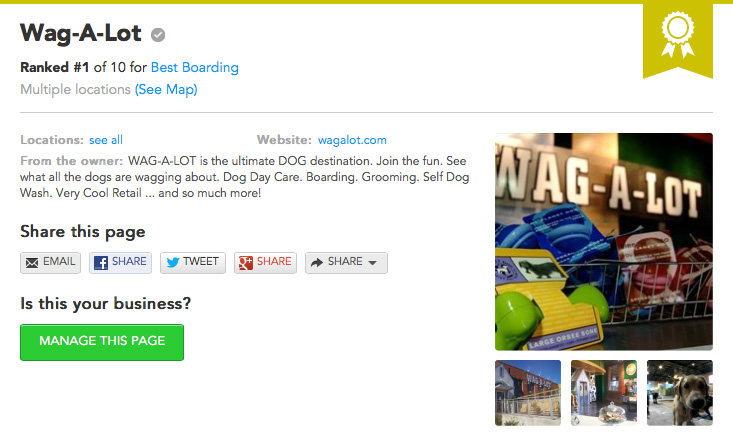Click the Tweet button
The height and width of the screenshot is (445, 733).
pos(193,263)
